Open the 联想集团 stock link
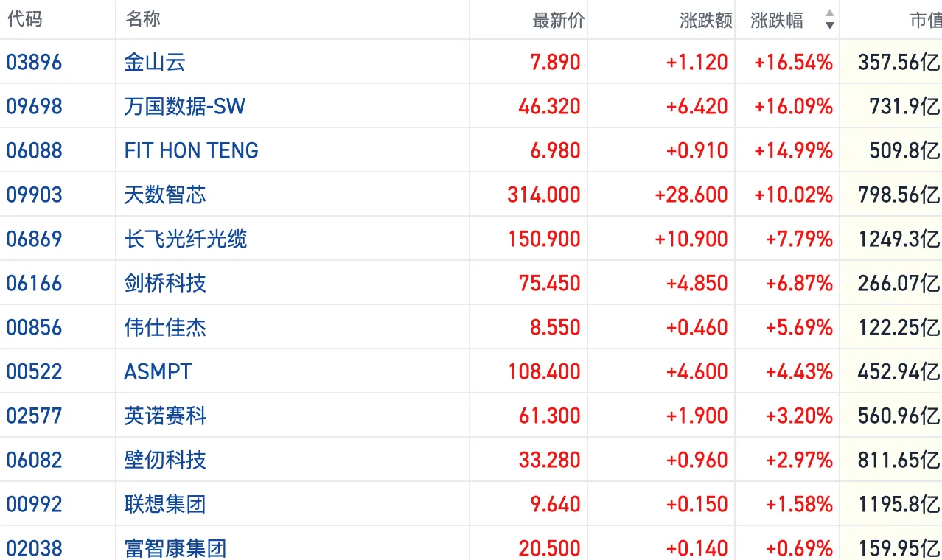The width and height of the screenshot is (942, 560). point(165,504)
